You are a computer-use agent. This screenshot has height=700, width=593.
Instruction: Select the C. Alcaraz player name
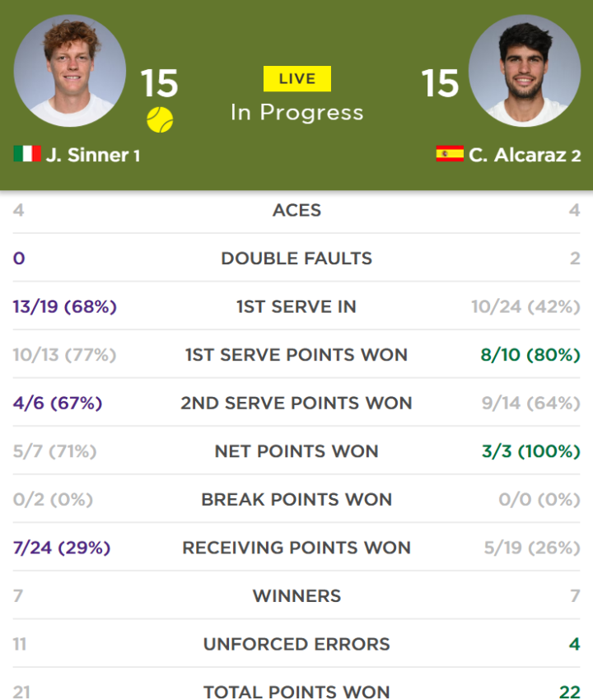[517, 155]
